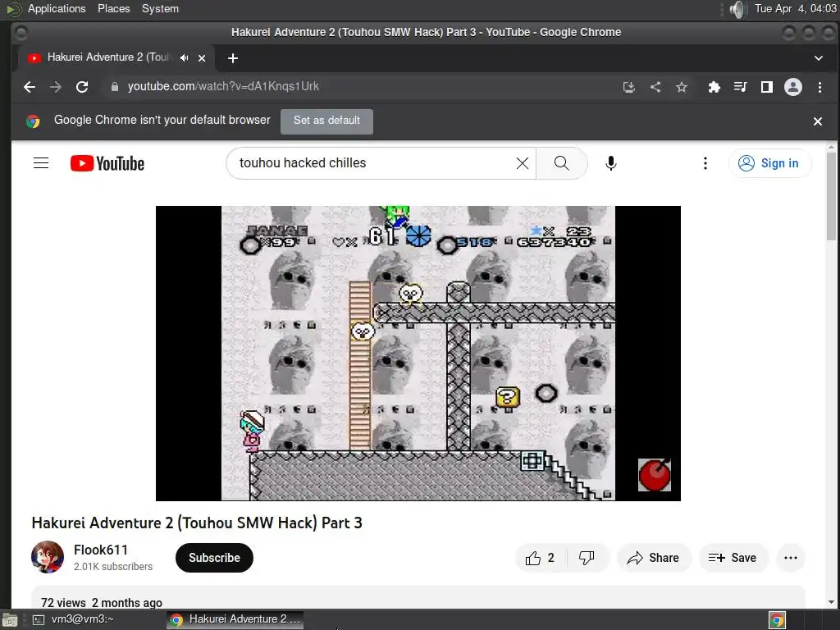The width and height of the screenshot is (840, 630).
Task: Open the System menu
Action: point(160,8)
